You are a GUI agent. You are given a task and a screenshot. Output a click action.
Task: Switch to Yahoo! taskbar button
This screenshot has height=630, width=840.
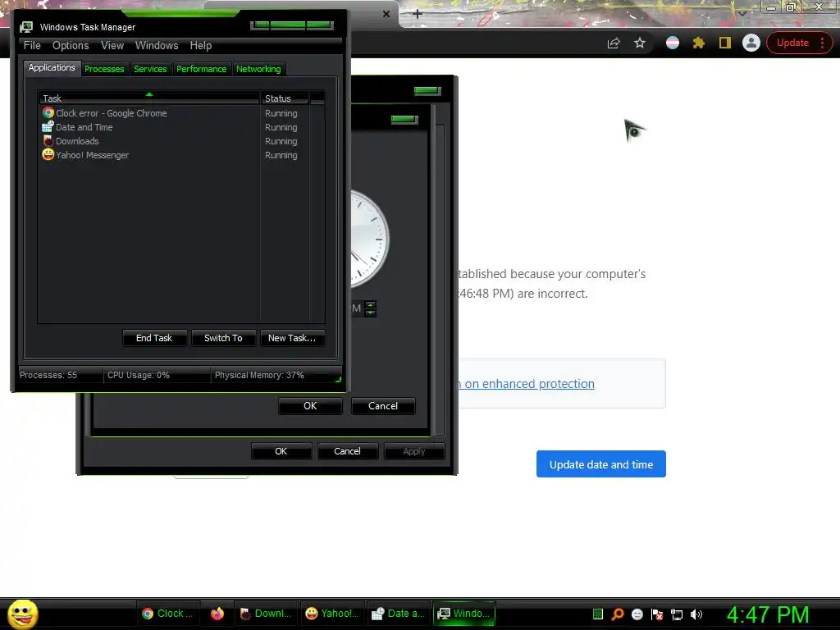point(332,614)
